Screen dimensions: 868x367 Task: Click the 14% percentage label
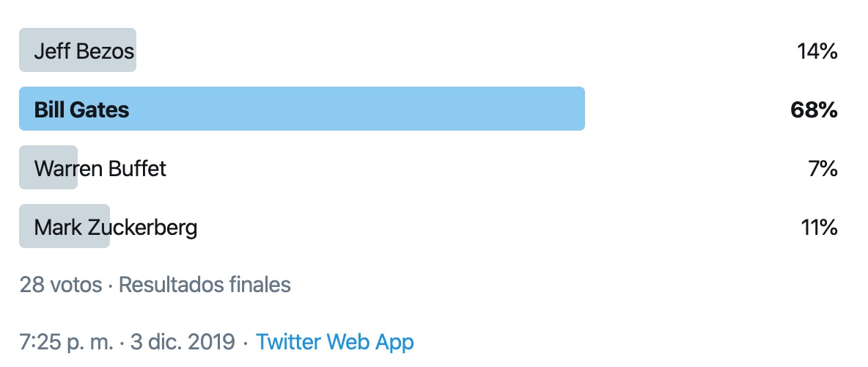[x=817, y=51]
